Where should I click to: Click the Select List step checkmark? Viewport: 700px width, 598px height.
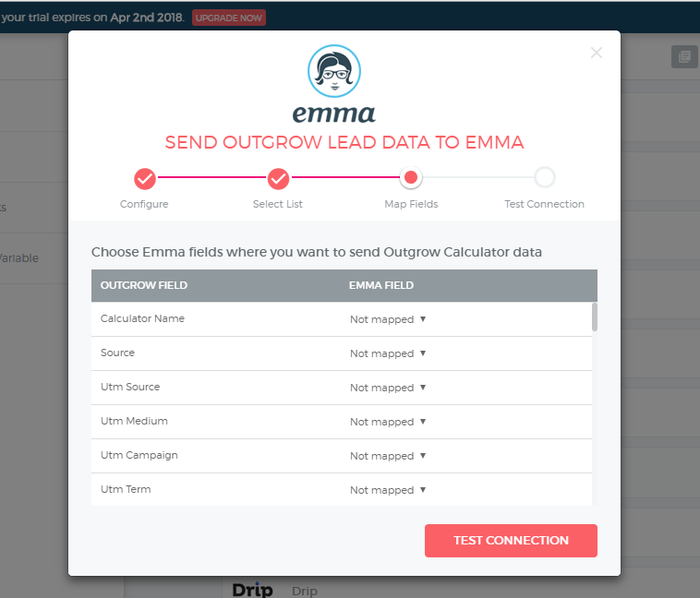[278, 178]
